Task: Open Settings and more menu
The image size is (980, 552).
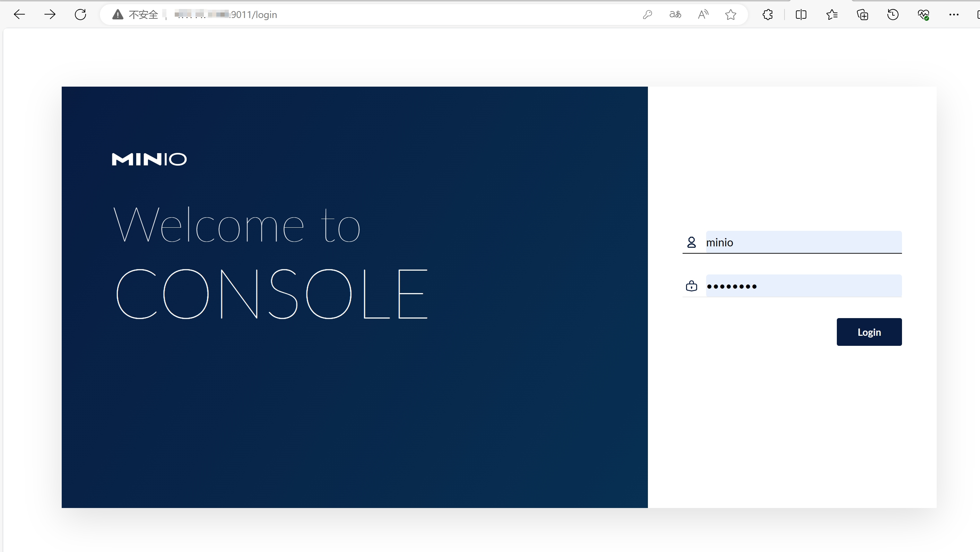Action: pyautogui.click(x=954, y=15)
